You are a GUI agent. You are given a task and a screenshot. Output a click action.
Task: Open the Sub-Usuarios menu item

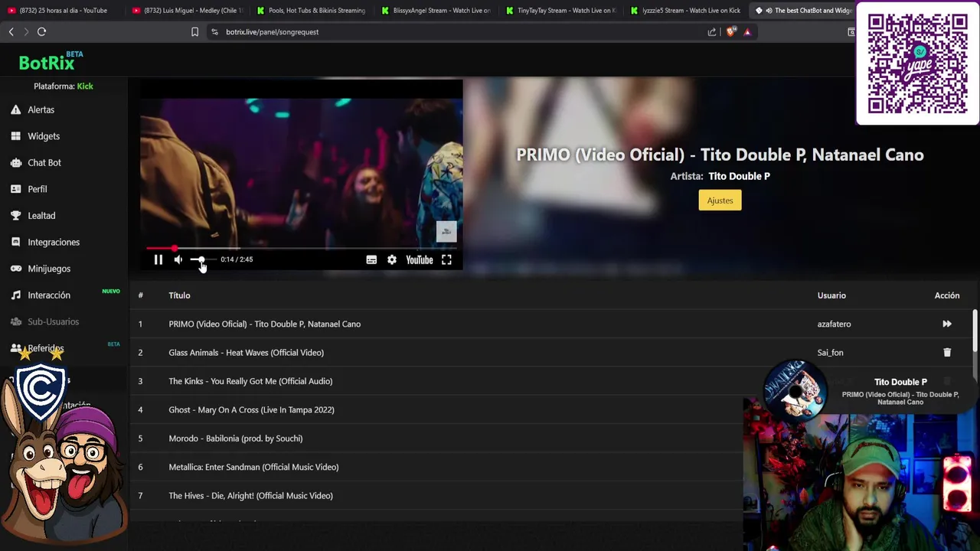coord(53,321)
